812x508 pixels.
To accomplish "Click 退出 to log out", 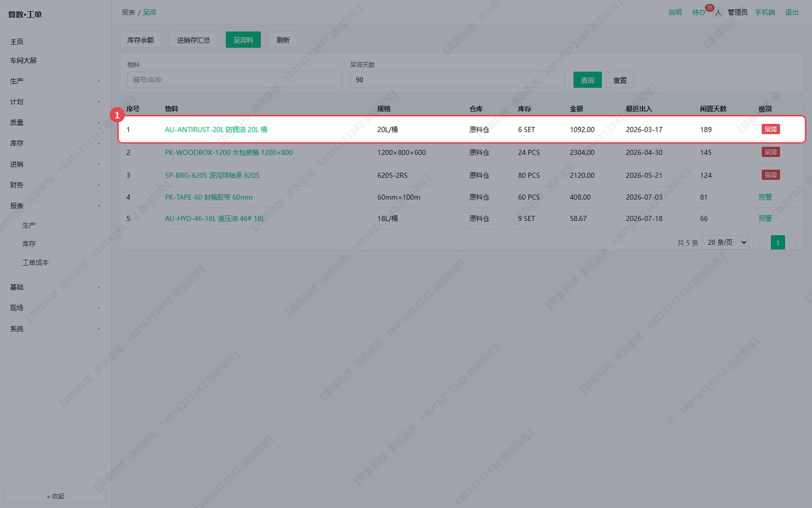I will click(791, 12).
